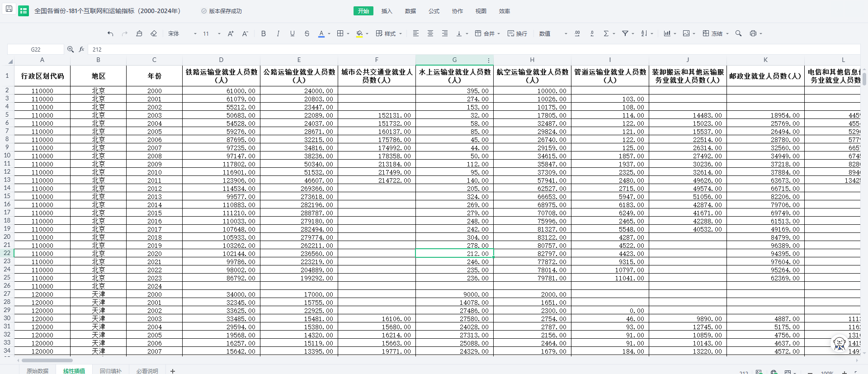Add a new sheet with plus button
Viewport: 868px width, 374px height.
[x=173, y=371]
